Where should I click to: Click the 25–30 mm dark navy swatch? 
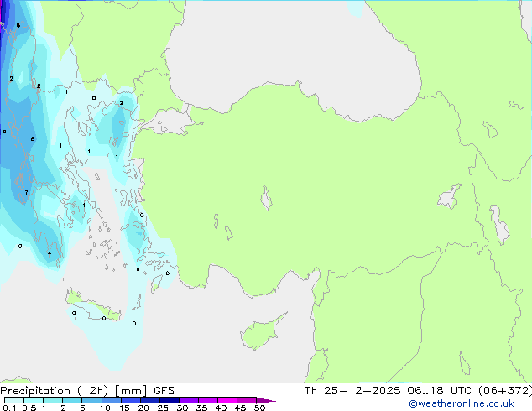click(170, 400)
